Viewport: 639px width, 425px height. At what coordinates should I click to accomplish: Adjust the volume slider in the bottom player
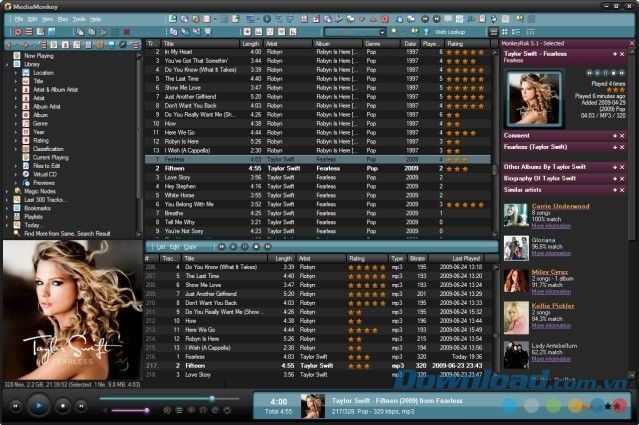[130, 410]
